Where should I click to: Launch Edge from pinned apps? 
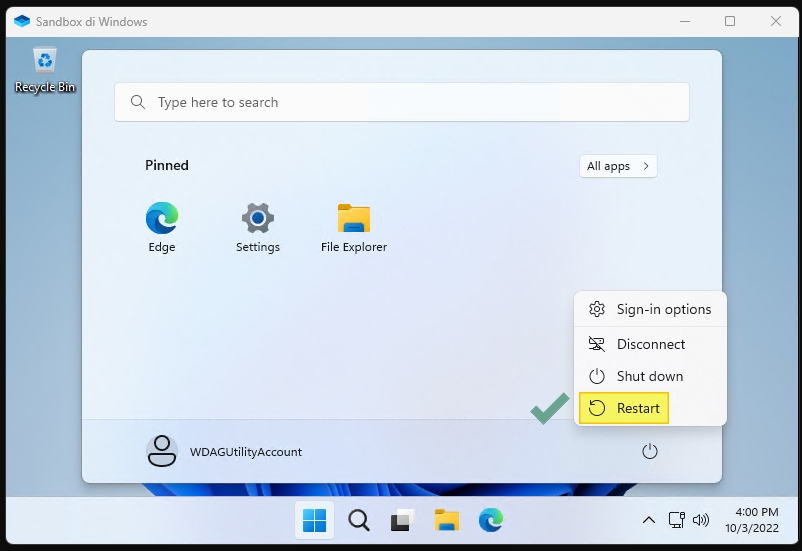coord(162,227)
